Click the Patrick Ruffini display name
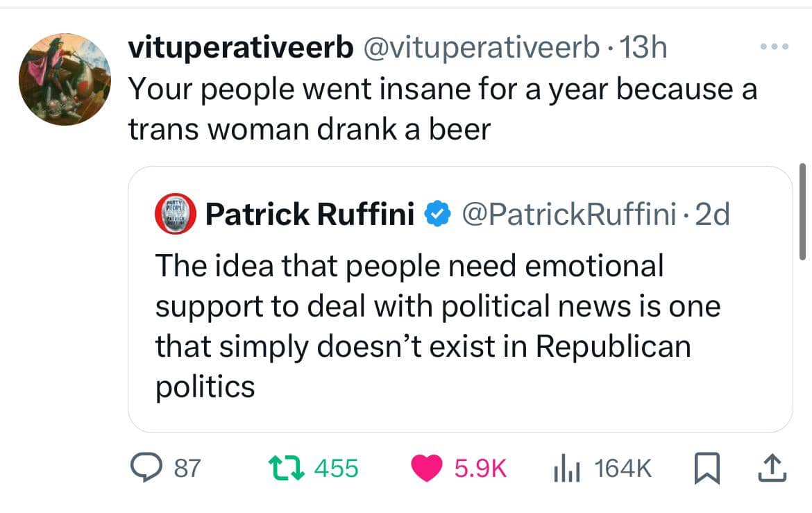The image size is (812, 513). [310, 215]
